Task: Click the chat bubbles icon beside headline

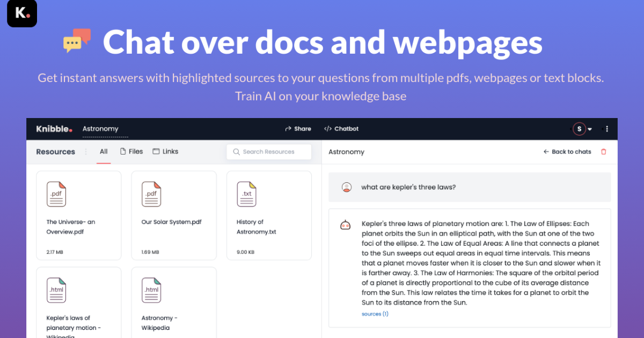Action: [77, 41]
